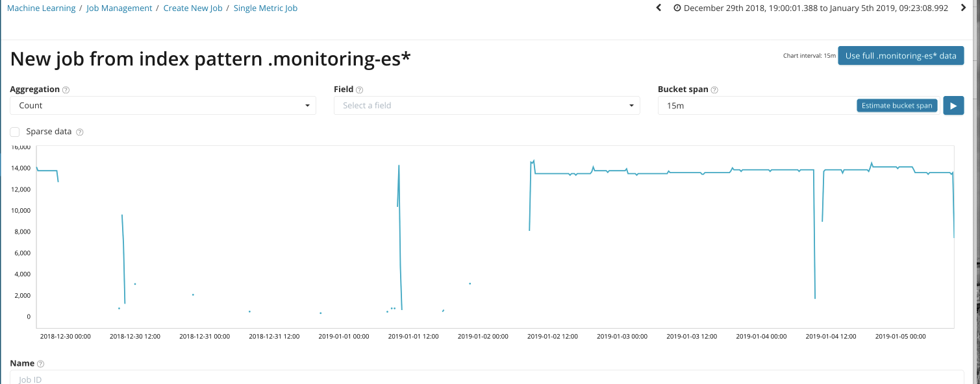Viewport: 980px width, 384px height.
Task: Click the time range back arrow
Action: pyautogui.click(x=659, y=8)
